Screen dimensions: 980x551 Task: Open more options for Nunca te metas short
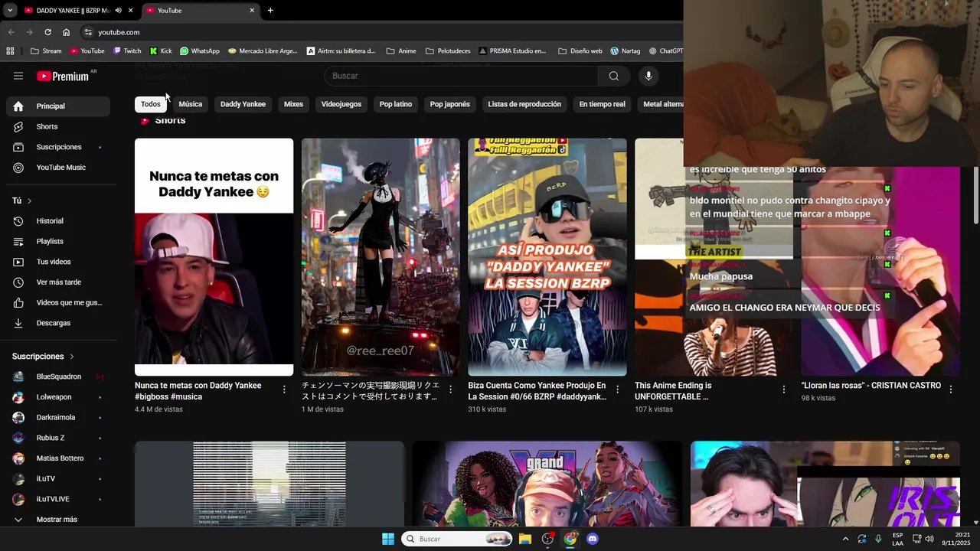(284, 390)
